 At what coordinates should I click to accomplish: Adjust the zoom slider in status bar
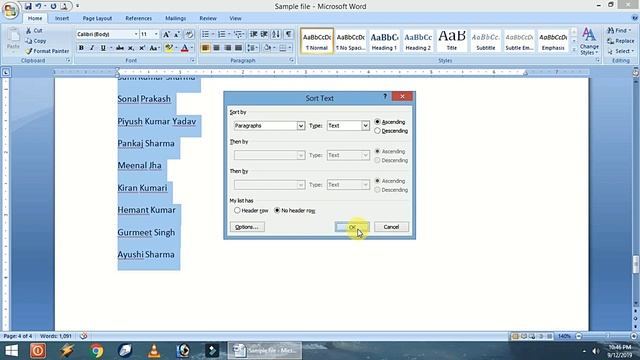607,336
